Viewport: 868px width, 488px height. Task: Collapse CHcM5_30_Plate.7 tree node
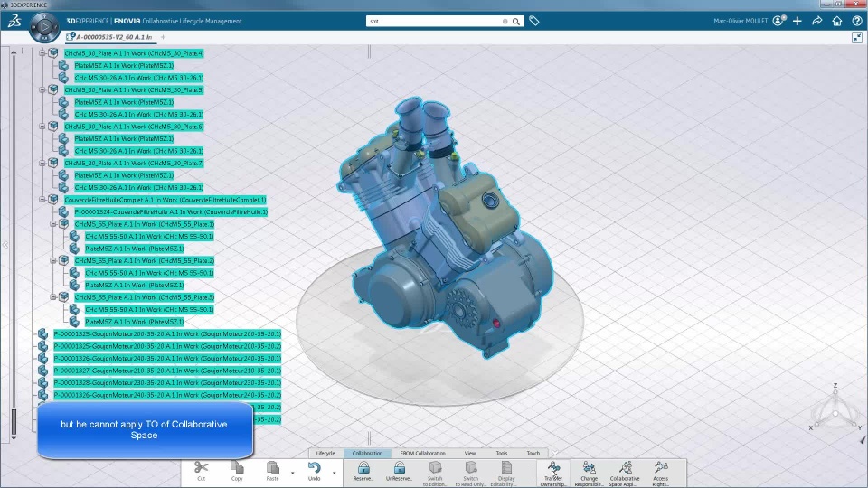coord(42,163)
